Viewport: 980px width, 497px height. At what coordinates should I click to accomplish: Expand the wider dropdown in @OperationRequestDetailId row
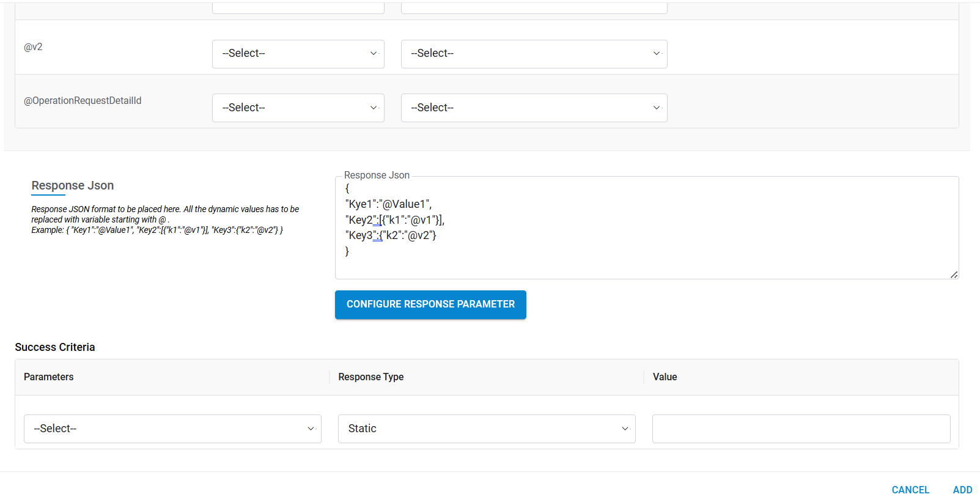pyautogui.click(x=534, y=108)
